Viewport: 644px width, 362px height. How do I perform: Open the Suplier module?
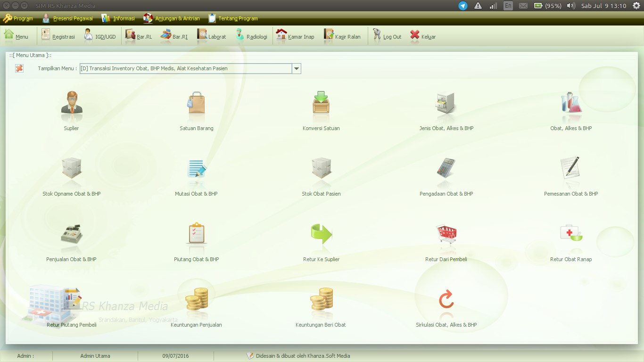tap(71, 108)
